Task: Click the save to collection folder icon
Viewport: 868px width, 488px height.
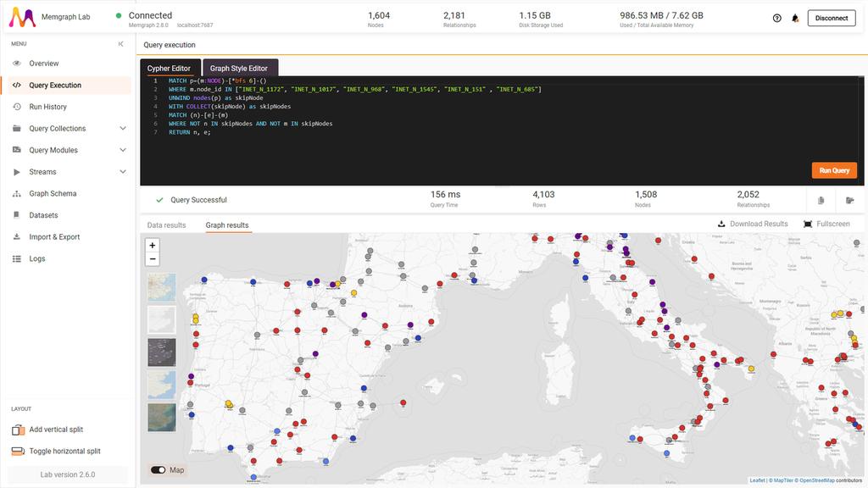Action: tap(849, 200)
